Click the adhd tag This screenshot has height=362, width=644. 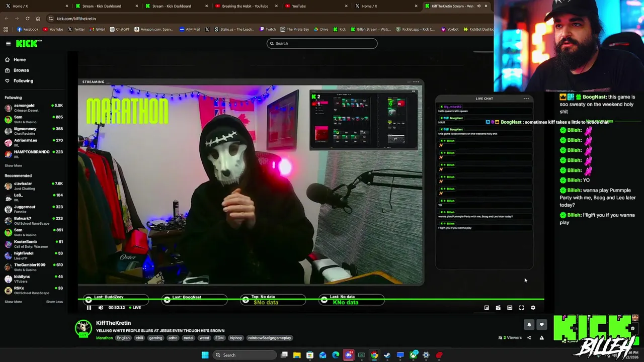pos(173,338)
